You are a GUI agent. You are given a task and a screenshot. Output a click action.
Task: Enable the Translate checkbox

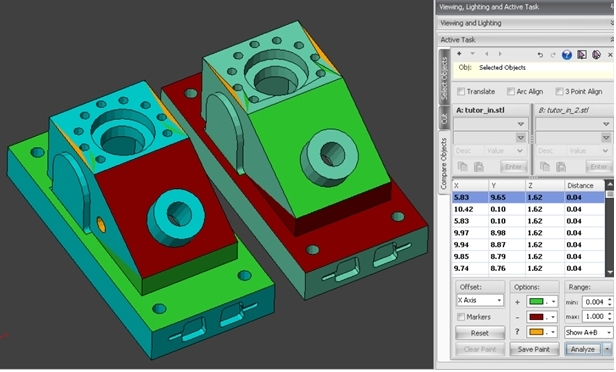coord(461,92)
